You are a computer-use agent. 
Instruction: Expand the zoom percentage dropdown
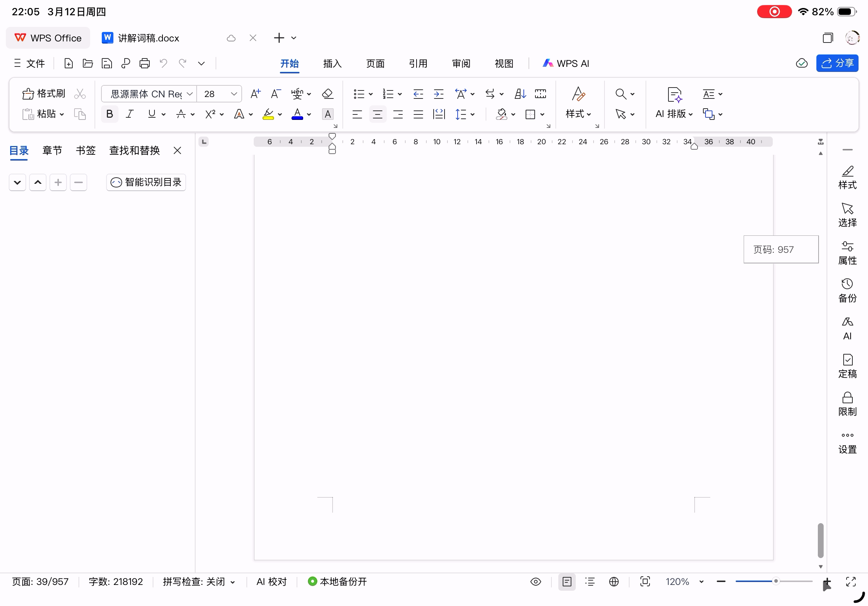[x=701, y=581]
